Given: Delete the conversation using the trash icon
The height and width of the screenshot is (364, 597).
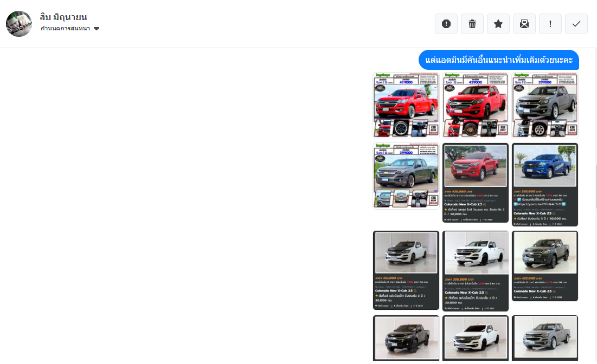Looking at the screenshot, I should click(x=472, y=24).
